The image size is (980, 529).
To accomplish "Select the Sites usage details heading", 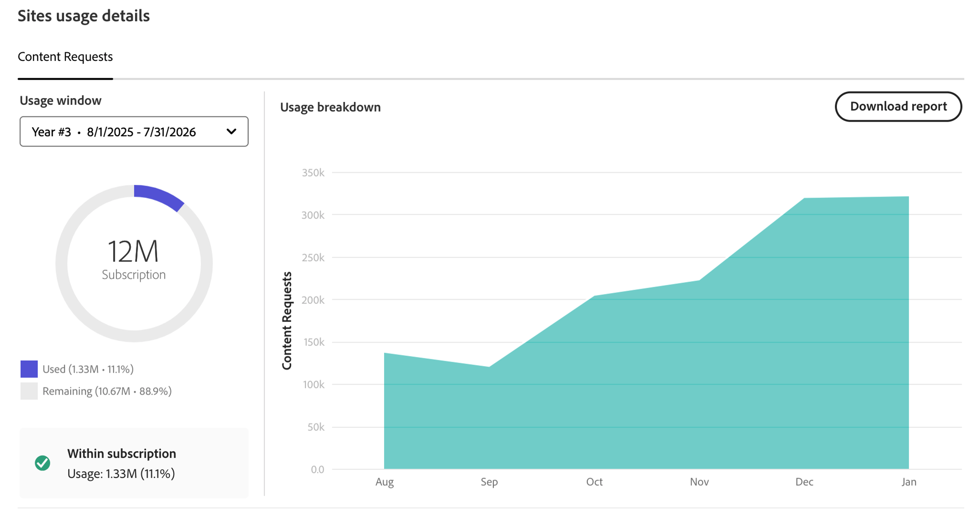I will 84,16.
